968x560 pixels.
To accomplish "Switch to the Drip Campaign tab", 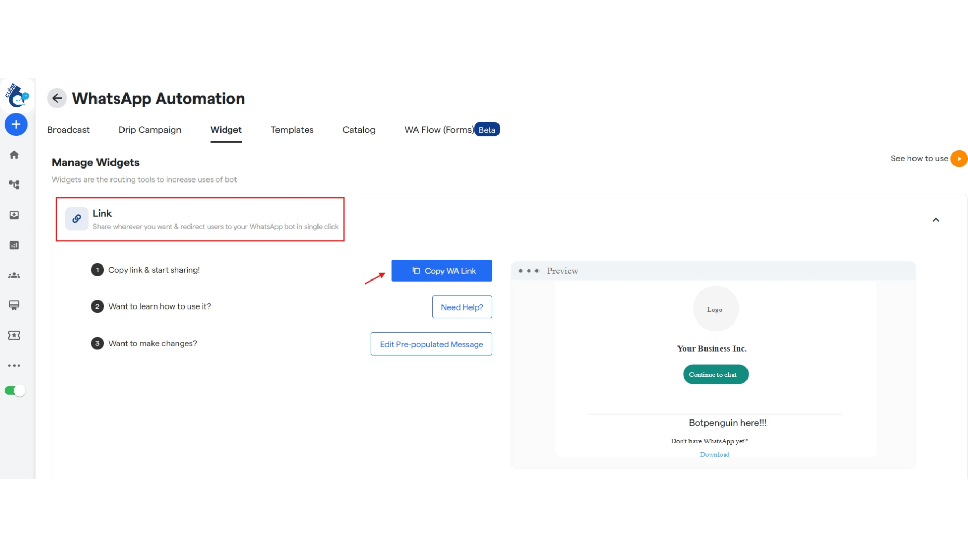I will 150,130.
